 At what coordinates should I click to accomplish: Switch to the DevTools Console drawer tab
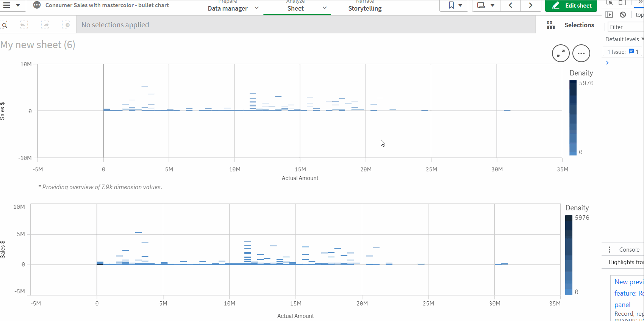[629, 250]
